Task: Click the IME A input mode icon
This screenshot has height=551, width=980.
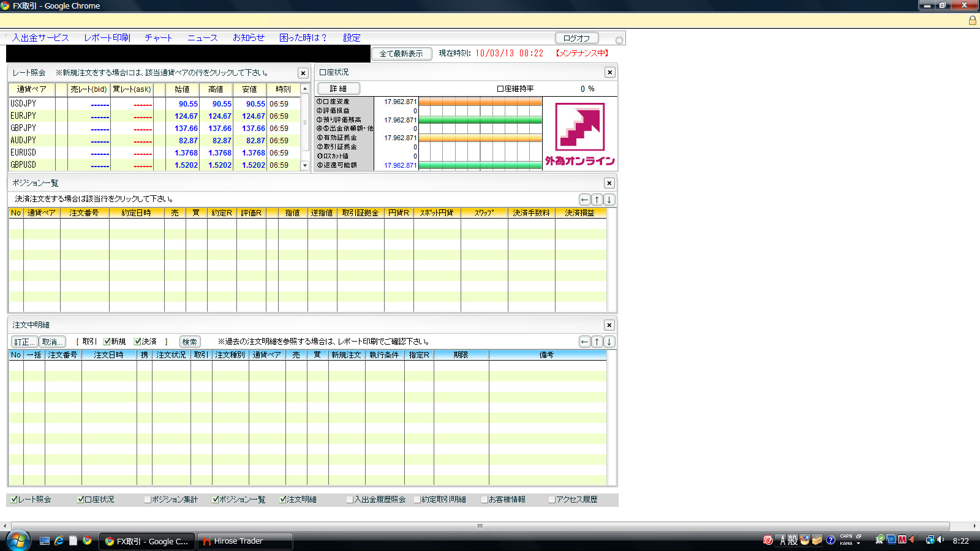Action: (782, 540)
